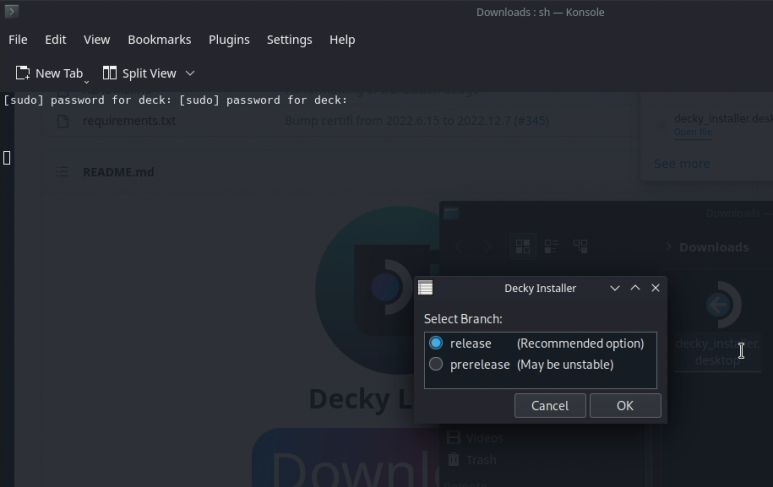773x487 pixels.
Task: Open requirements.txt in the background browser
Action: click(x=129, y=121)
